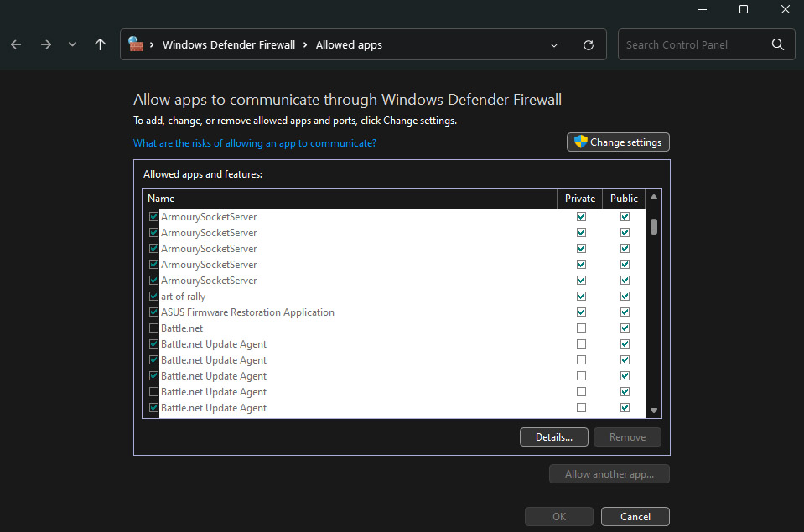Toggle the Battle.net name checkbox
804x532 pixels.
(153, 328)
